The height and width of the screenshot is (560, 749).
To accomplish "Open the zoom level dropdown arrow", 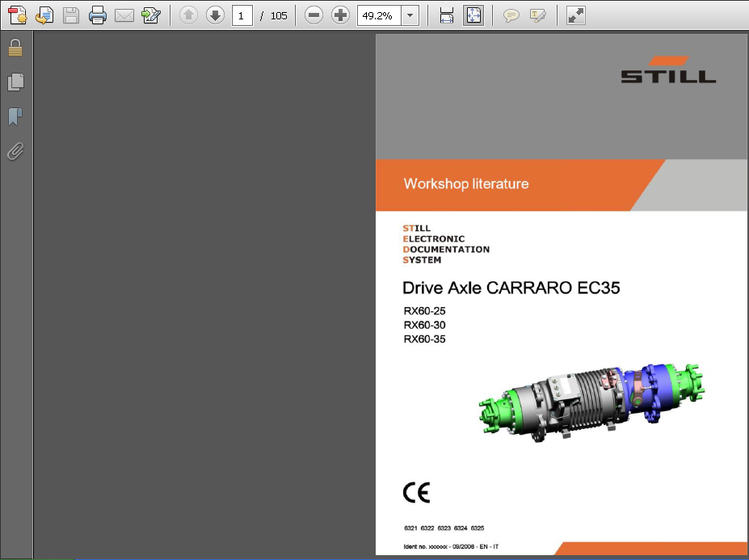I will [410, 16].
